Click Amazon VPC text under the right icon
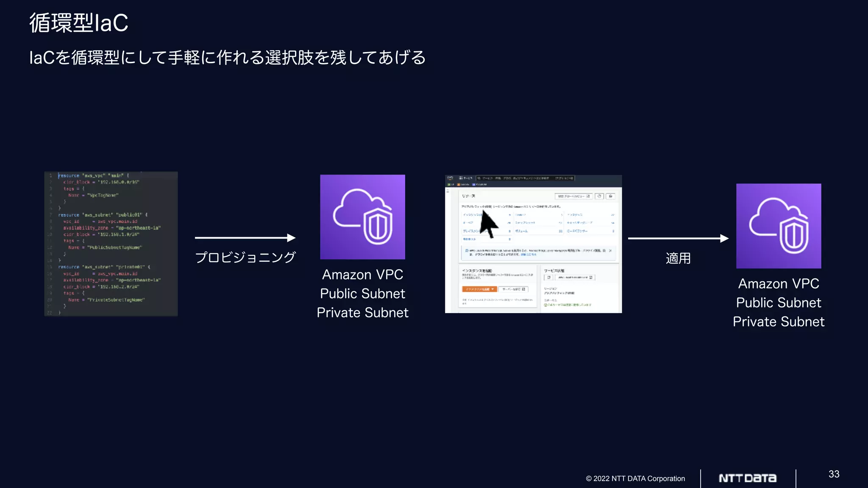Image resolution: width=868 pixels, height=488 pixels. click(779, 283)
